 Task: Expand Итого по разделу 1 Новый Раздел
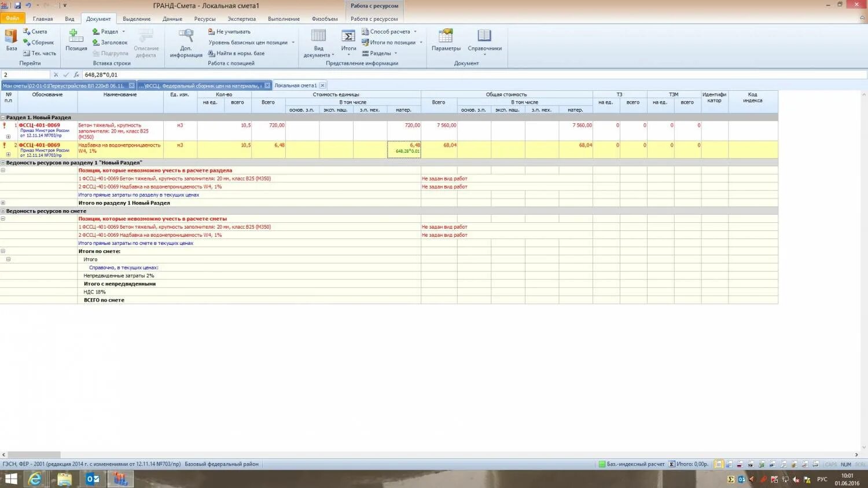3,203
